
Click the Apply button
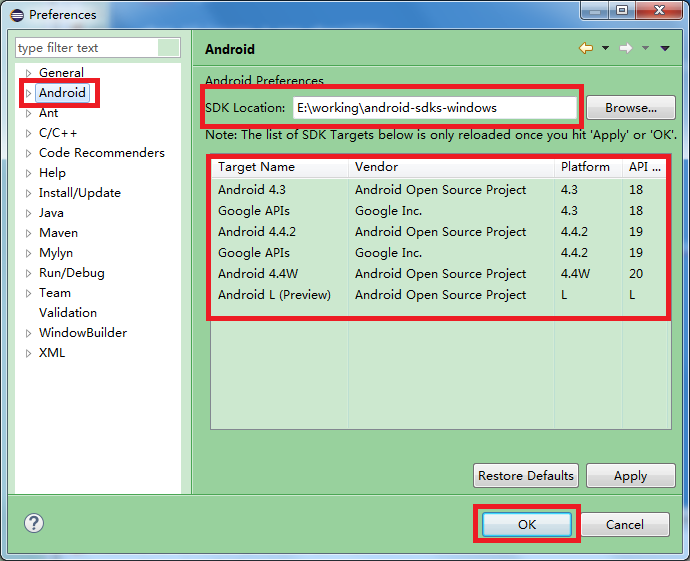pos(631,476)
